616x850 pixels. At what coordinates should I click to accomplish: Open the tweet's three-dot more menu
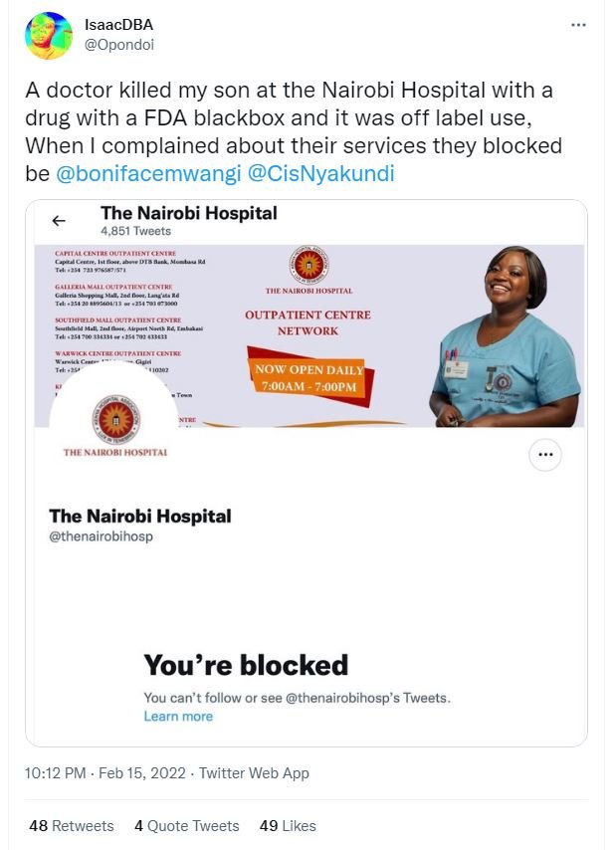[x=578, y=25]
